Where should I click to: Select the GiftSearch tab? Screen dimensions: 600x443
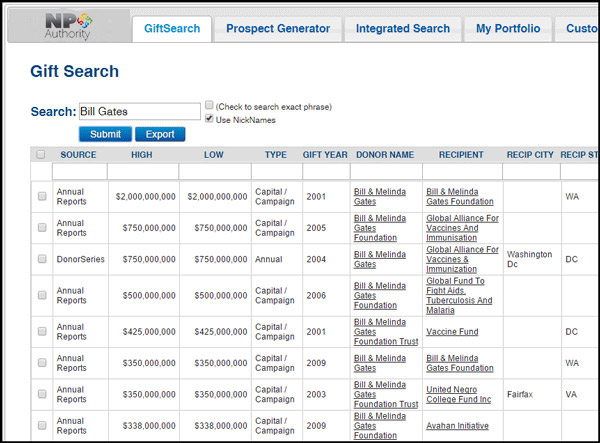171,29
